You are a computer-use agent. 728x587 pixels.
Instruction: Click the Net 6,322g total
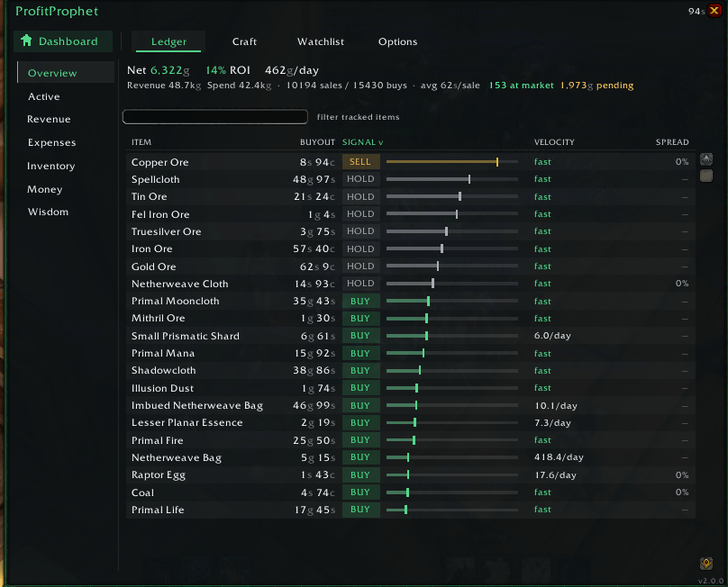click(158, 70)
